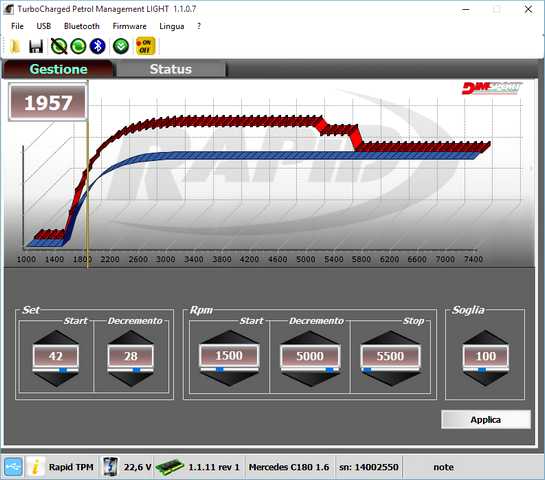Click the Rapid TPM status text

71,467
